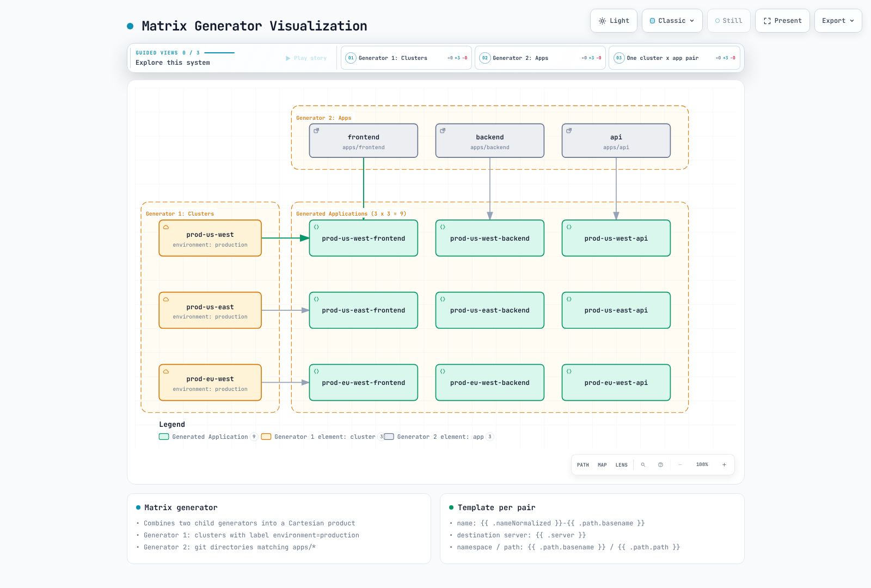The height and width of the screenshot is (588, 871).
Task: Toggle the Light theme button
Action: click(x=614, y=21)
